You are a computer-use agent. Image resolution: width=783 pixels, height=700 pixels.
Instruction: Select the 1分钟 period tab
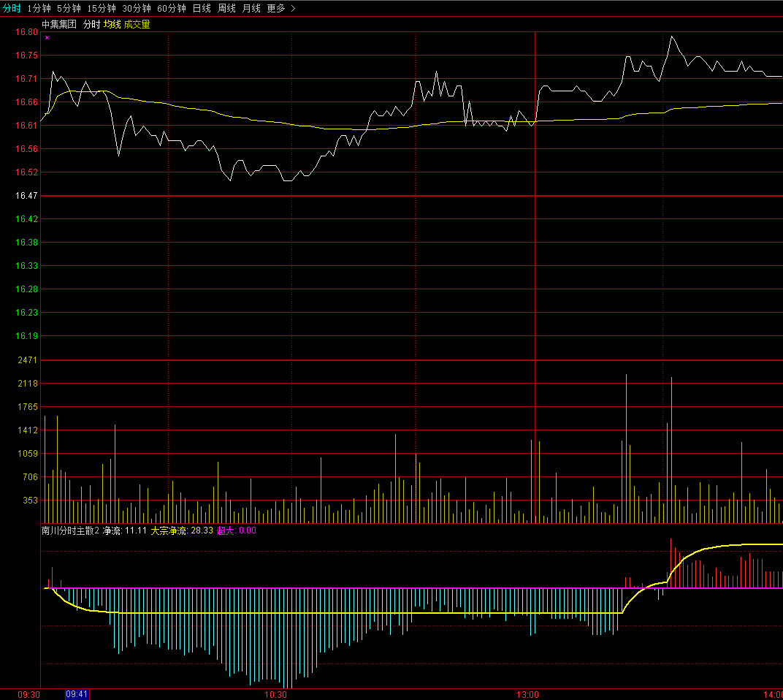[x=39, y=9]
